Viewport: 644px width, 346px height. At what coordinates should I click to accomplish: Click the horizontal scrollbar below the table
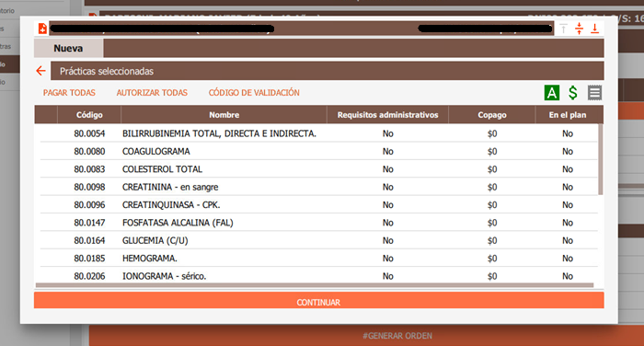click(x=315, y=284)
